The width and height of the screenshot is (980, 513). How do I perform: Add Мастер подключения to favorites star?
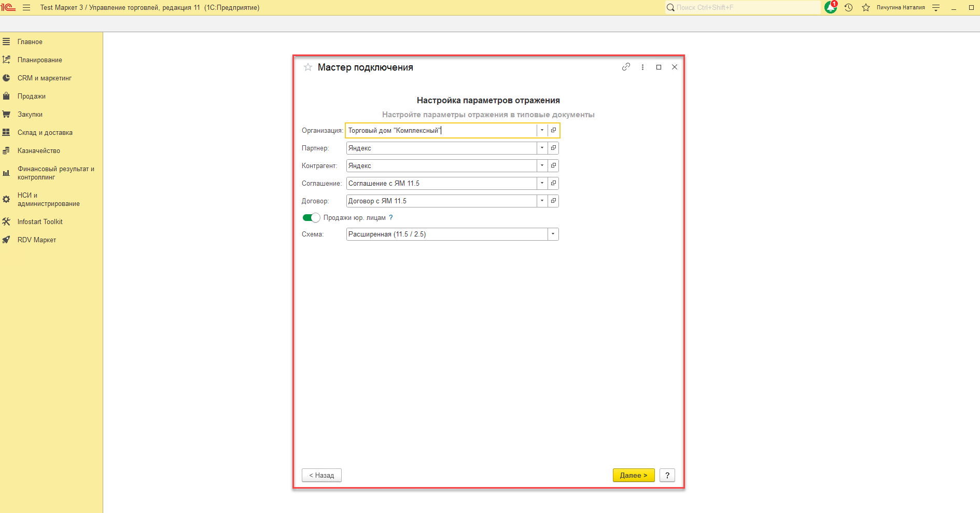pos(308,67)
